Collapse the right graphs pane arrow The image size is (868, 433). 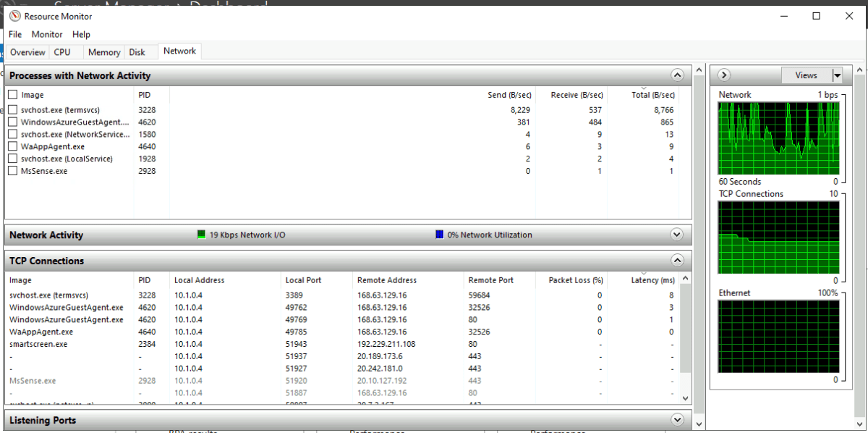coord(724,75)
